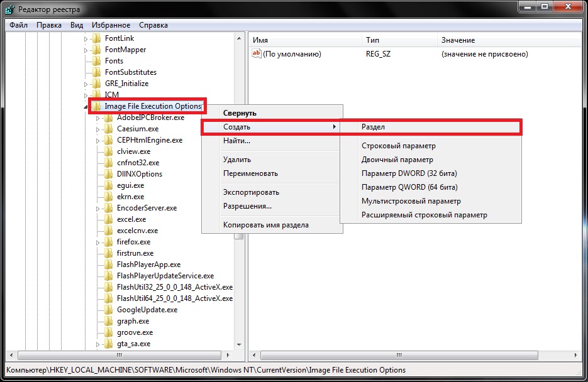Click the firefox.exe folder icon

point(108,242)
